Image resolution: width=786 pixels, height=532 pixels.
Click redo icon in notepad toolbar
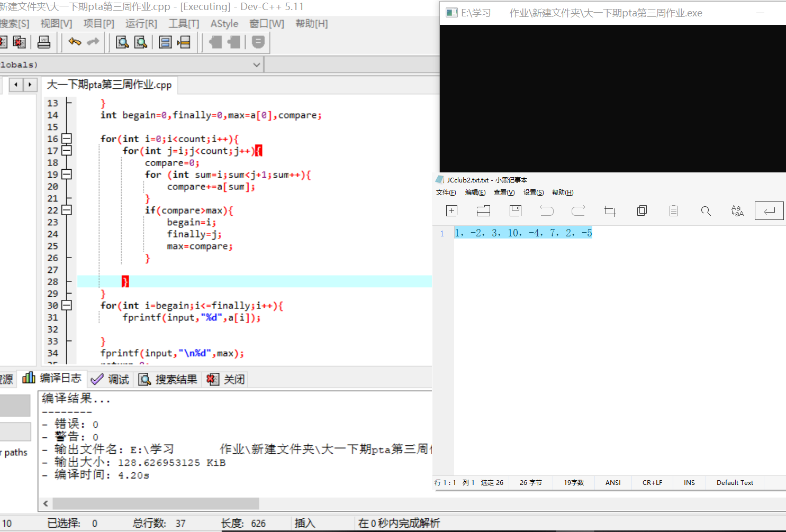[579, 211]
